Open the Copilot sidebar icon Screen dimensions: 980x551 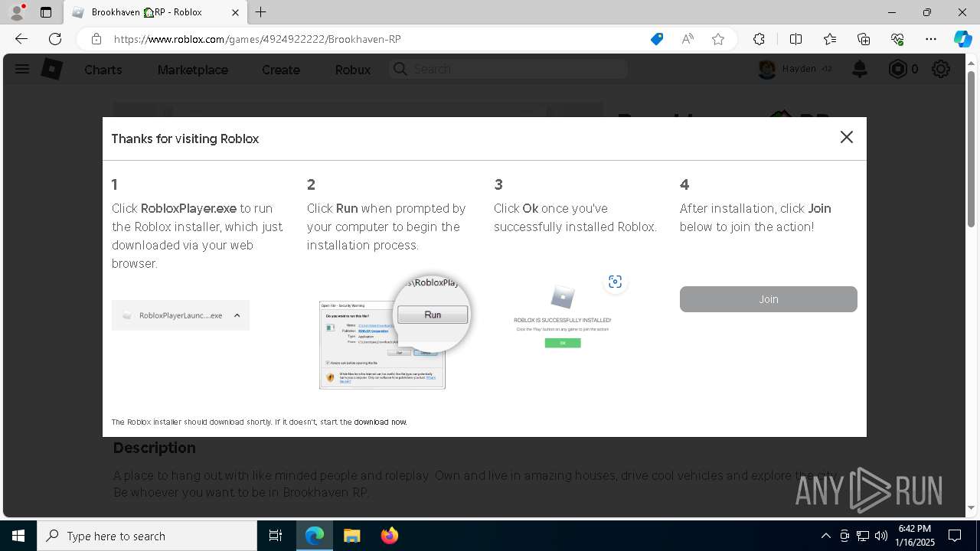tap(962, 39)
